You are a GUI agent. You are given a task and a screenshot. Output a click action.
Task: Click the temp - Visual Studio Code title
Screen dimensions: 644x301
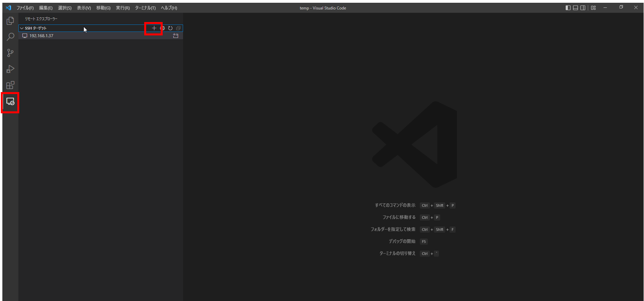tap(323, 8)
